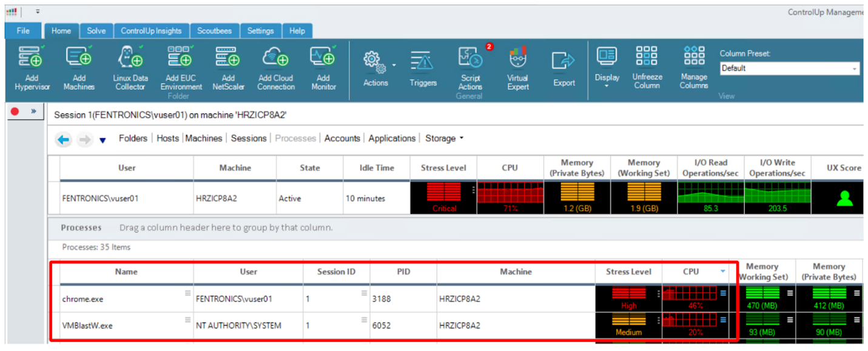The image size is (868, 351).
Task: Go to the Sessions view
Action: pyautogui.click(x=249, y=138)
